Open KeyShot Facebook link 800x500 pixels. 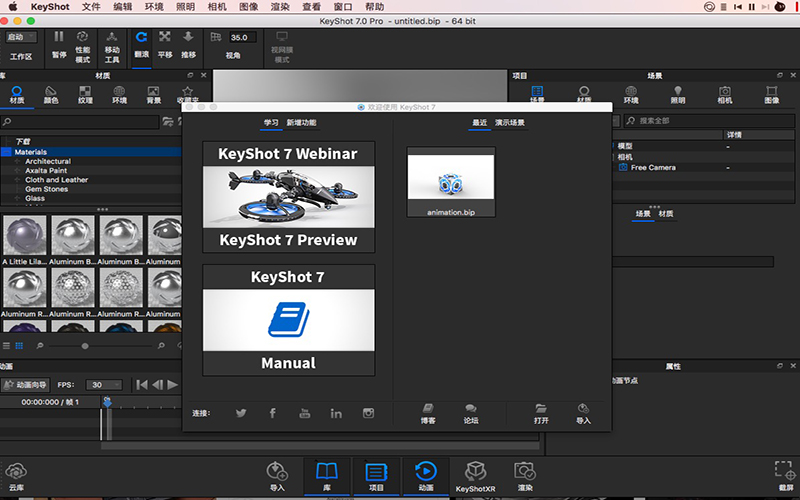(273, 413)
